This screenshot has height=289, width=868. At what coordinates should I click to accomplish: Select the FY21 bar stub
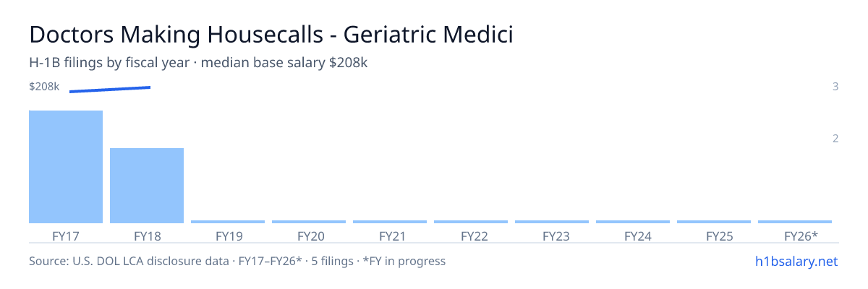pos(390,222)
